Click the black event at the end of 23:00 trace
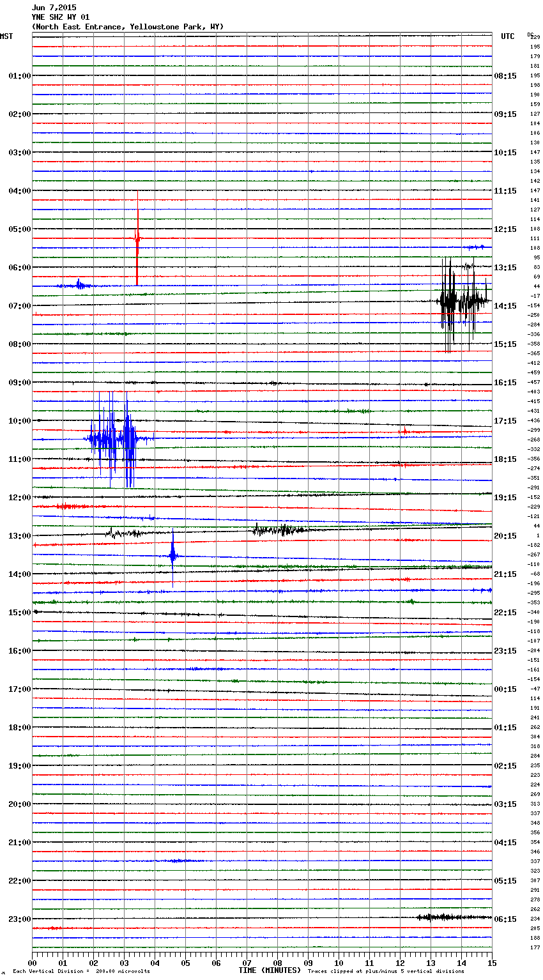 (x=454, y=917)
